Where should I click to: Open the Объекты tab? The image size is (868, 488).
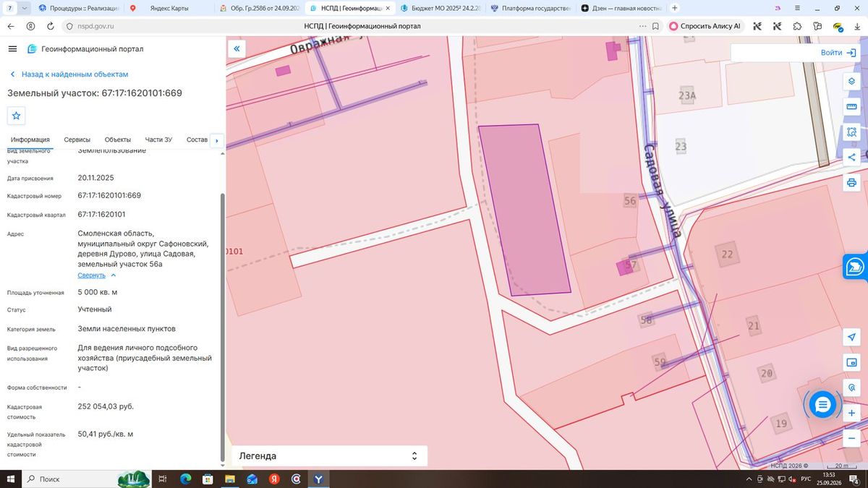(118, 140)
